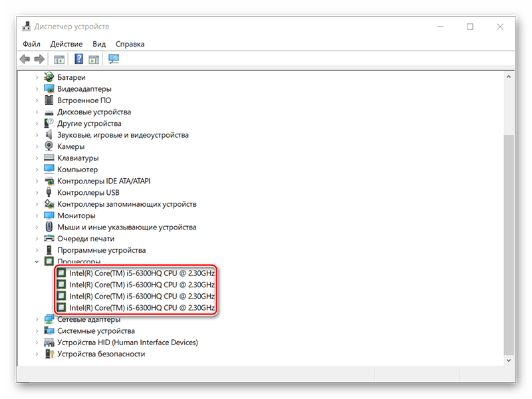Screen dimensions: 532x399
Task: Expand the Устройства безопасности node
Action: (x=37, y=354)
